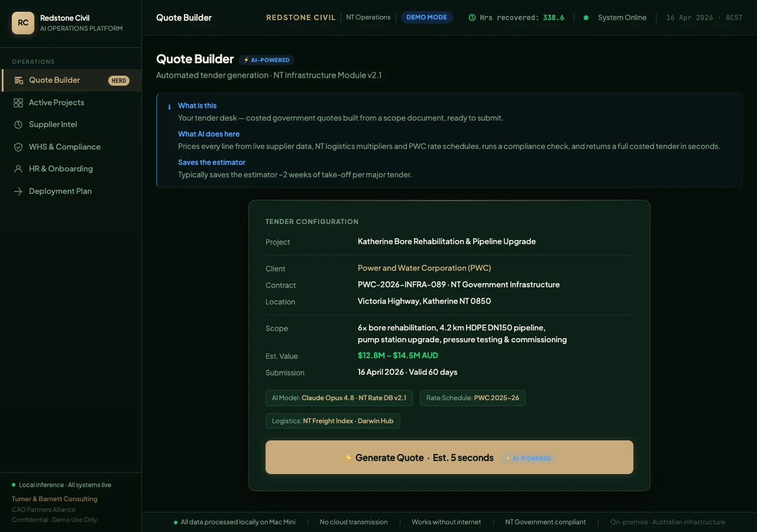Click the WHS & Compliance shield icon

coord(18,147)
